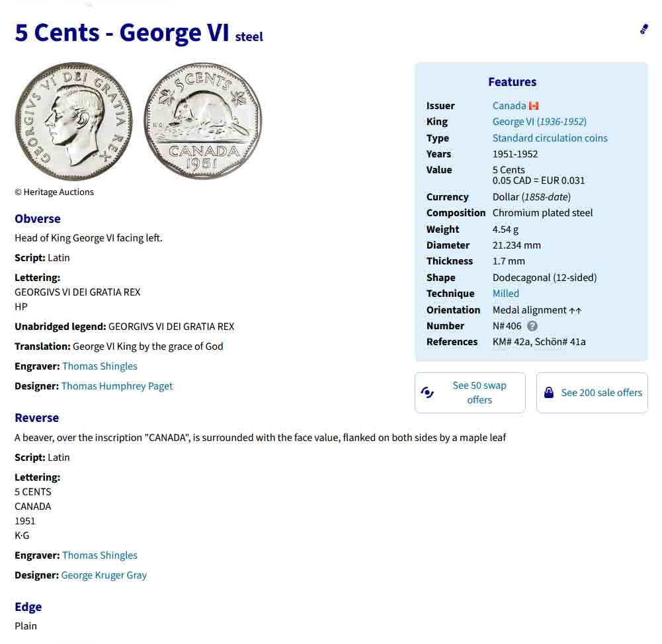Click the Milled technique link
The width and height of the screenshot is (662, 644).
point(505,294)
